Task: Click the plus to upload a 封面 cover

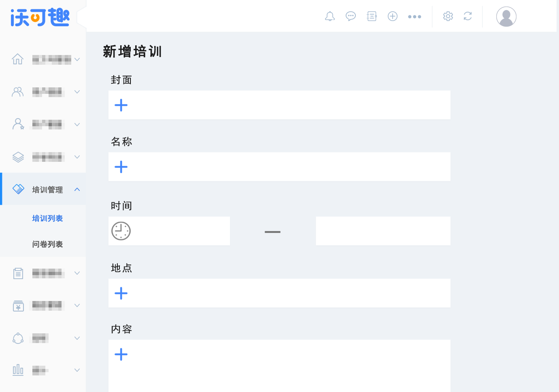Action: point(121,105)
